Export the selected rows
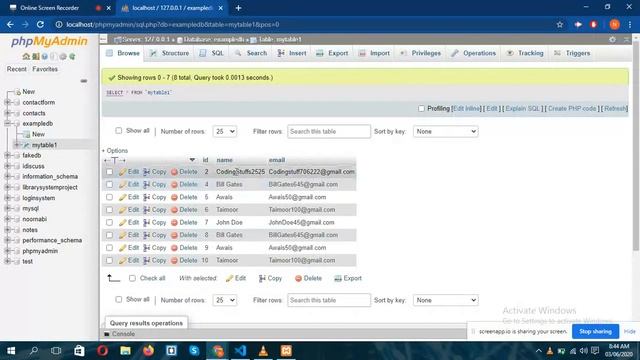640x360 pixels. 348,278
